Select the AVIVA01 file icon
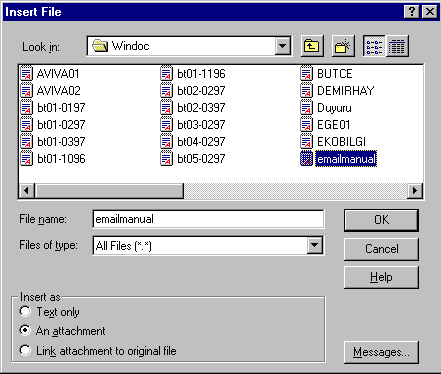Viewport: 441px width, 374px height. pyautogui.click(x=27, y=74)
